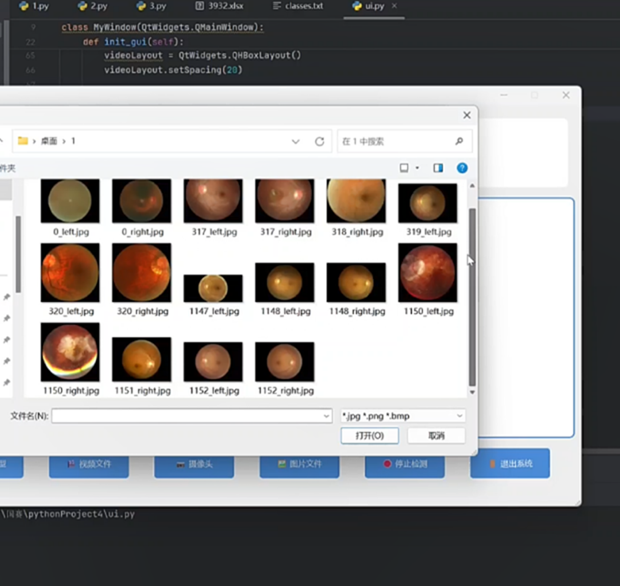Close the file dialog with the X

466,116
